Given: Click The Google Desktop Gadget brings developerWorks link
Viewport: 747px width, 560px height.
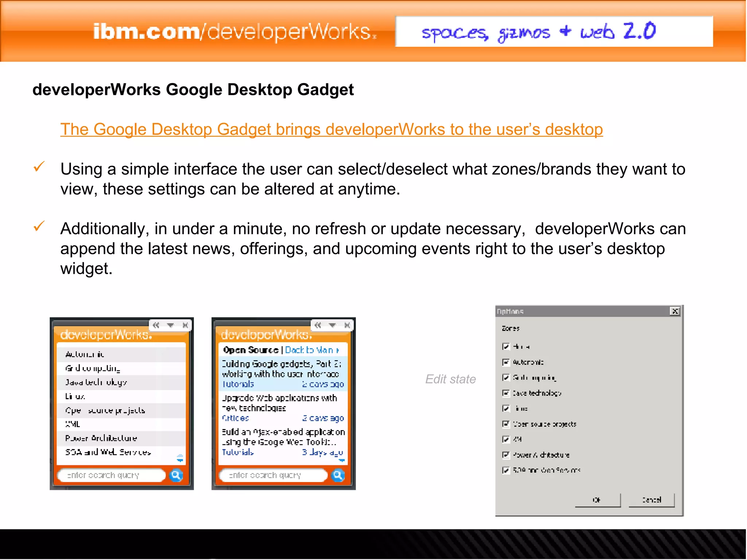Looking at the screenshot, I should (x=332, y=129).
